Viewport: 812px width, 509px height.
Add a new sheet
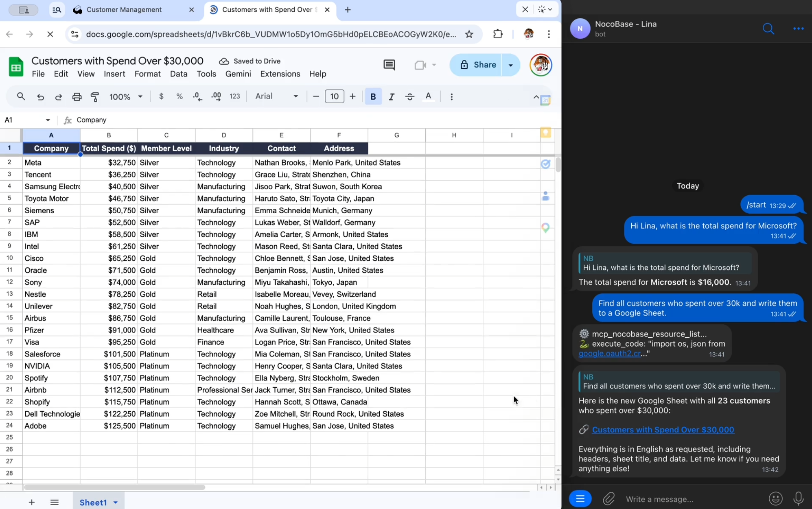tap(31, 502)
